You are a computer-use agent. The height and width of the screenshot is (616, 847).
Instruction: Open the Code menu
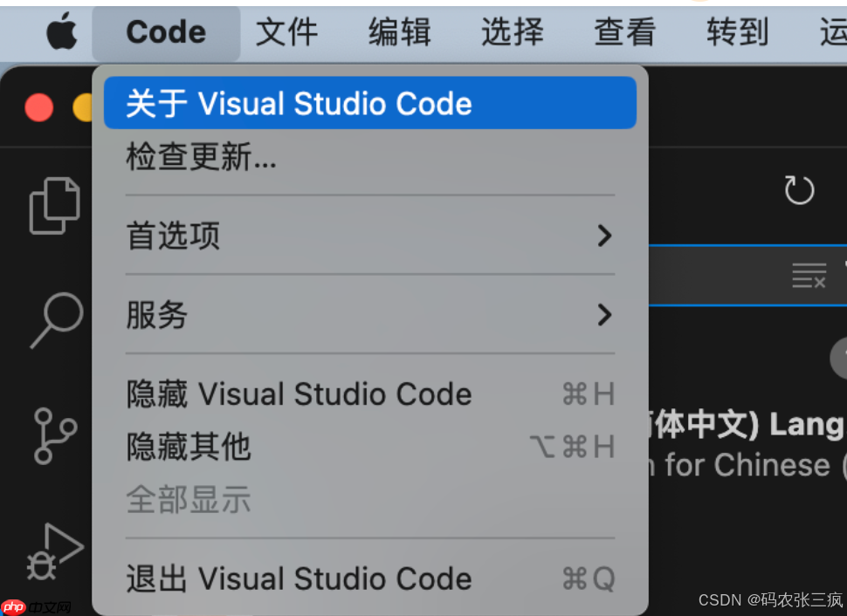pyautogui.click(x=166, y=32)
